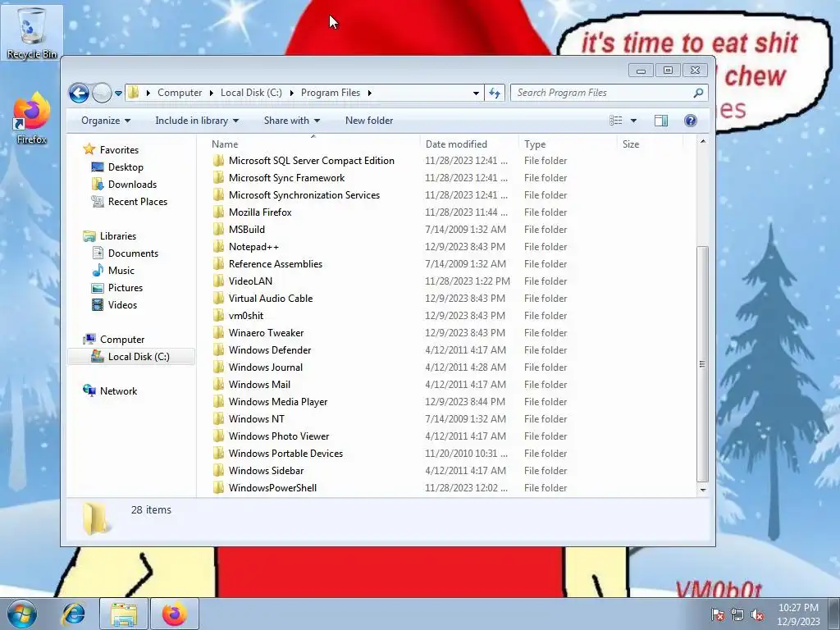Image resolution: width=840 pixels, height=630 pixels.
Task: Open Desktop in the navigation pane
Action: 126,167
